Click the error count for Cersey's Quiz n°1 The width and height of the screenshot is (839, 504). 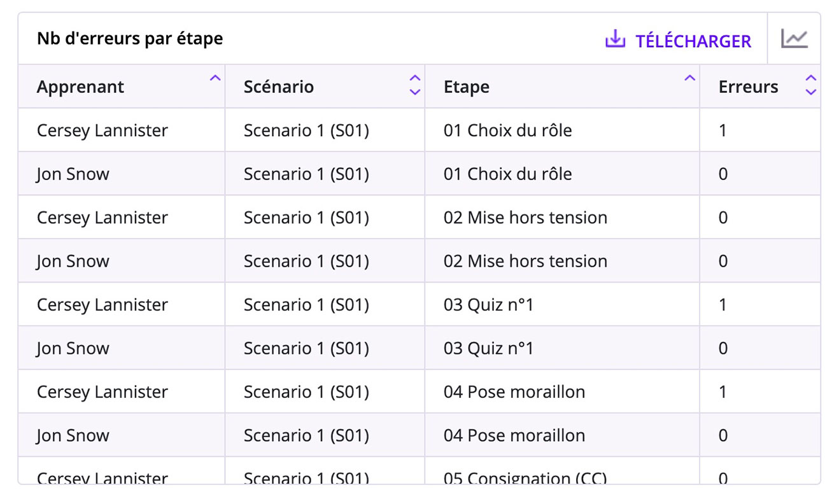click(x=723, y=305)
